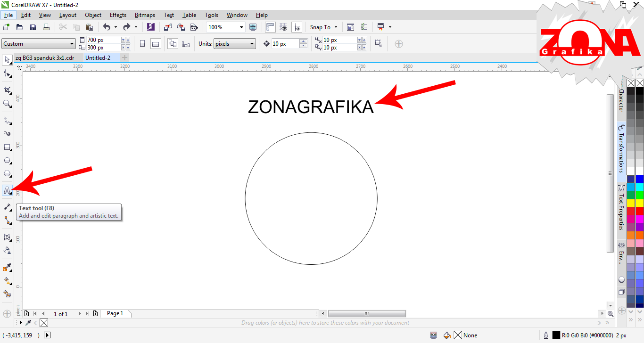
Task: Select the Interactive Fill tool
Action: click(x=7, y=281)
